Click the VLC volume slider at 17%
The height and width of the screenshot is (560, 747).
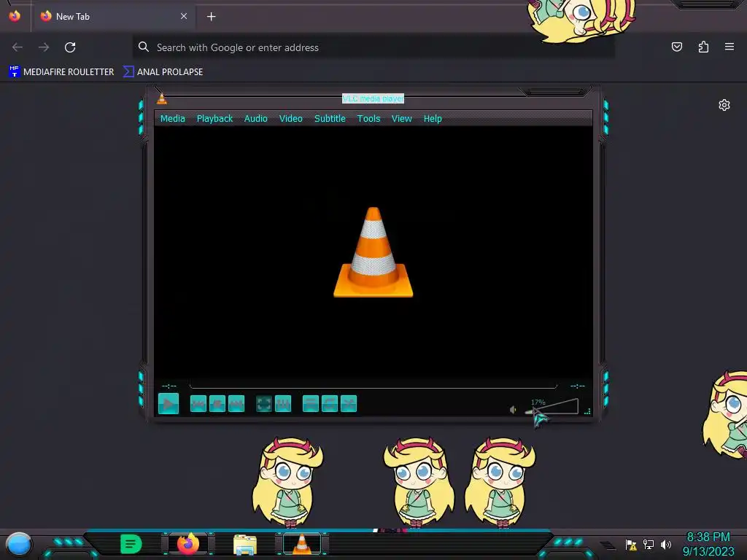click(551, 407)
